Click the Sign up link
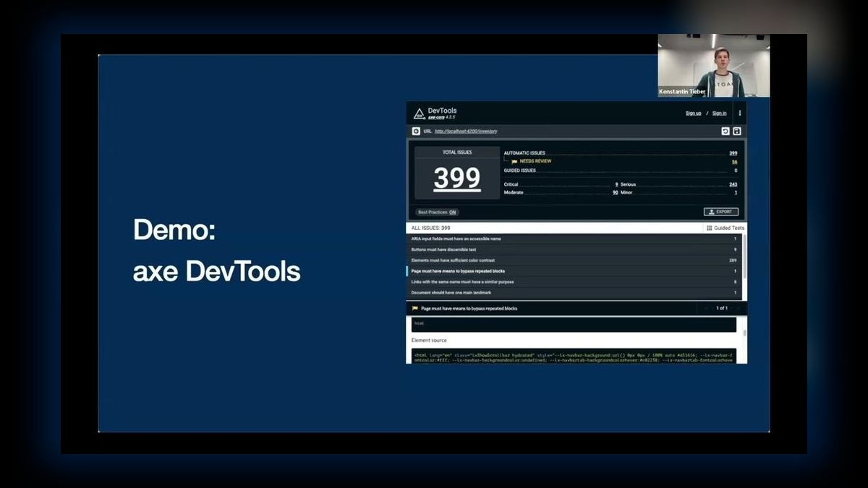868x488 pixels. [x=693, y=113]
